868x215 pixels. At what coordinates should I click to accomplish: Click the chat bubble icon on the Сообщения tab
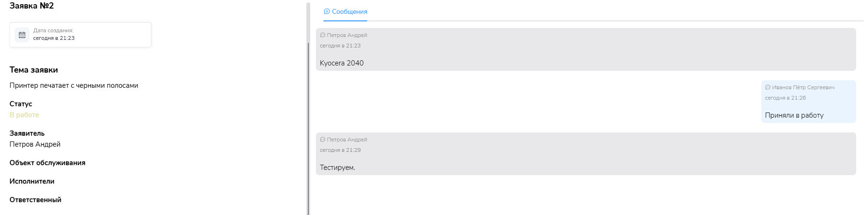point(327,11)
